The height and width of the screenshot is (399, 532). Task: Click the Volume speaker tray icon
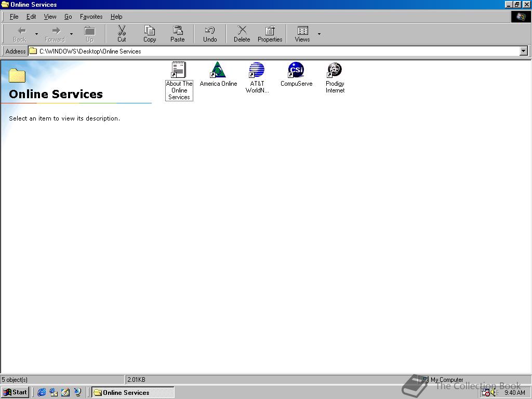tap(494, 393)
